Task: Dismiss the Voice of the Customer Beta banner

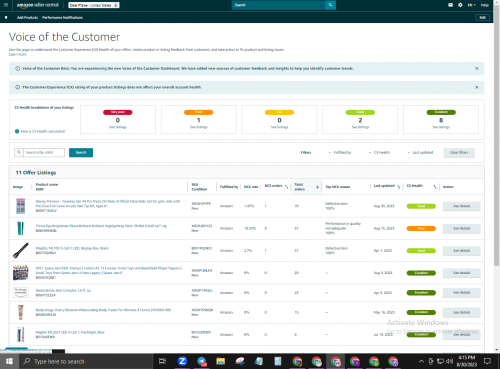Action: pyautogui.click(x=476, y=68)
